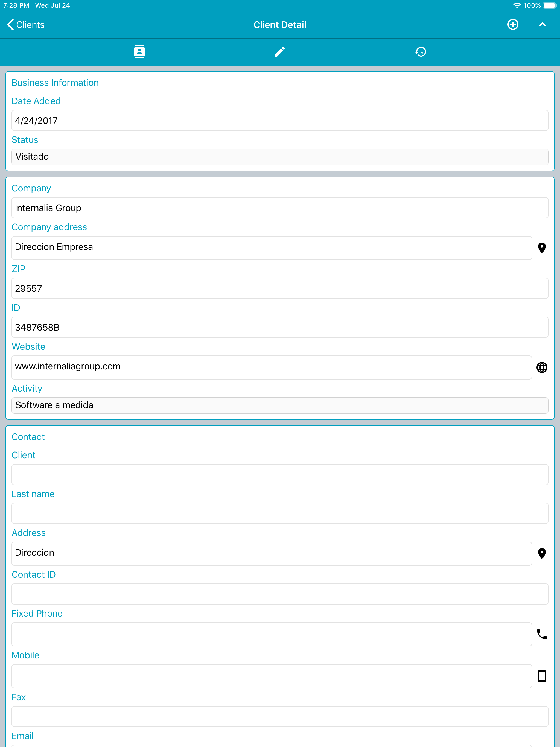
Task: Edit the Company field Internalia Group
Action: 280,208
